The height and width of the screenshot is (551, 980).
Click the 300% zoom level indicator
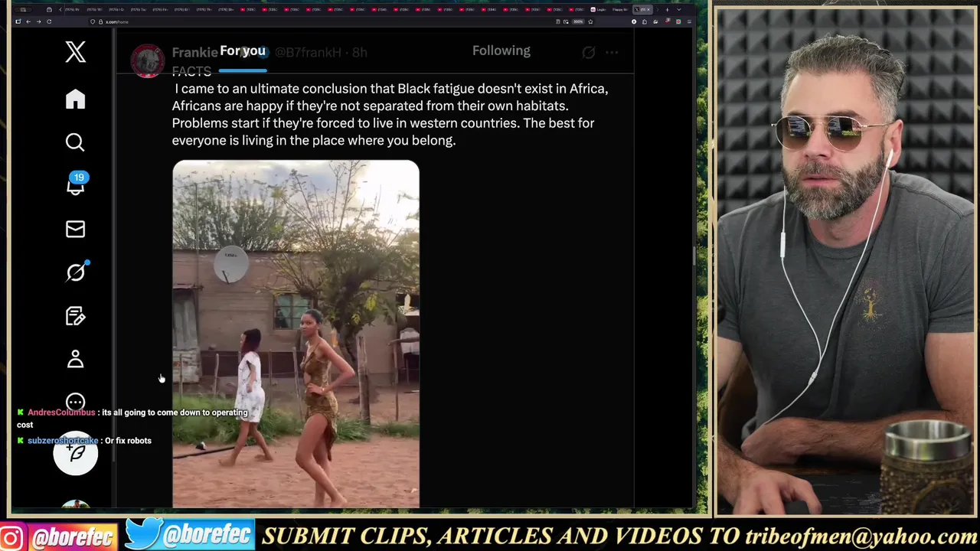(578, 21)
